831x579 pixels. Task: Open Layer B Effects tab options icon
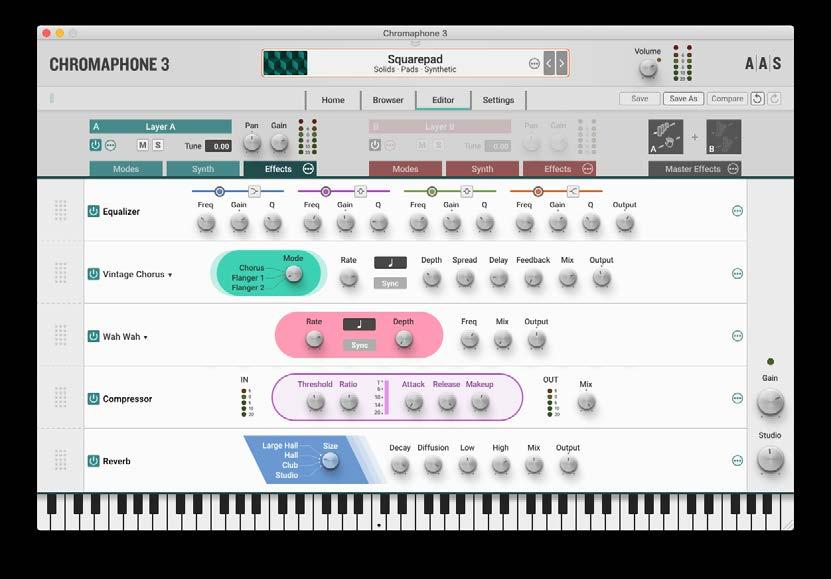tap(588, 168)
